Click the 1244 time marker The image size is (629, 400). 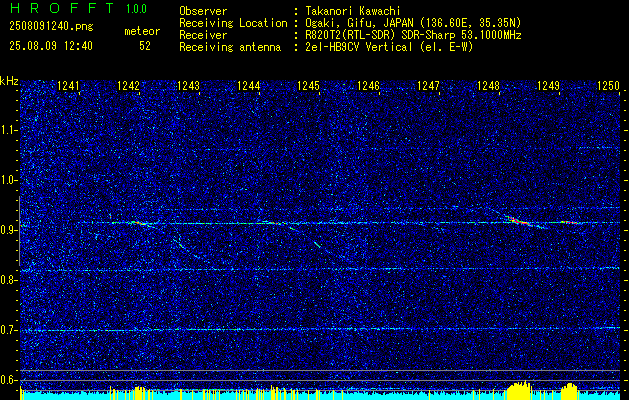tap(248, 86)
